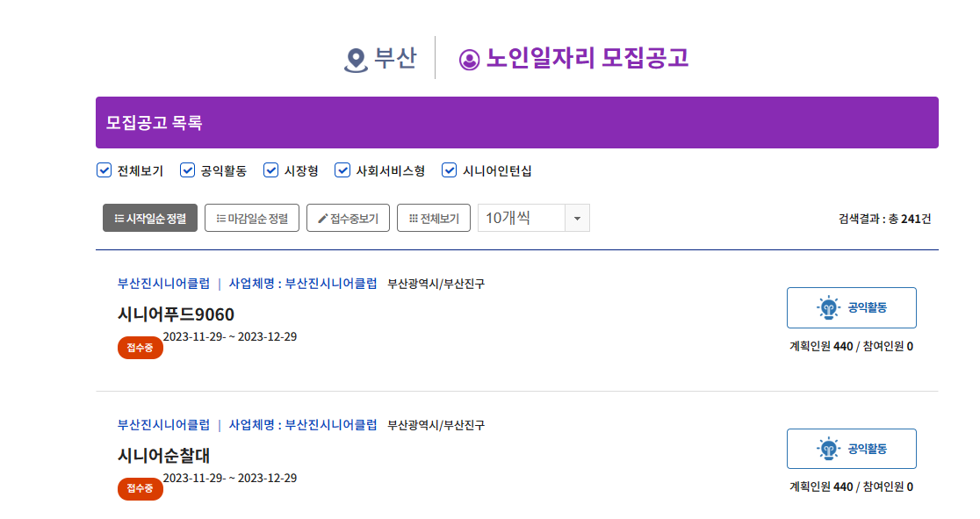This screenshot has height=519, width=980.
Task: Click 공익활동 badge for 시니어푸드9060
Action: (x=851, y=307)
